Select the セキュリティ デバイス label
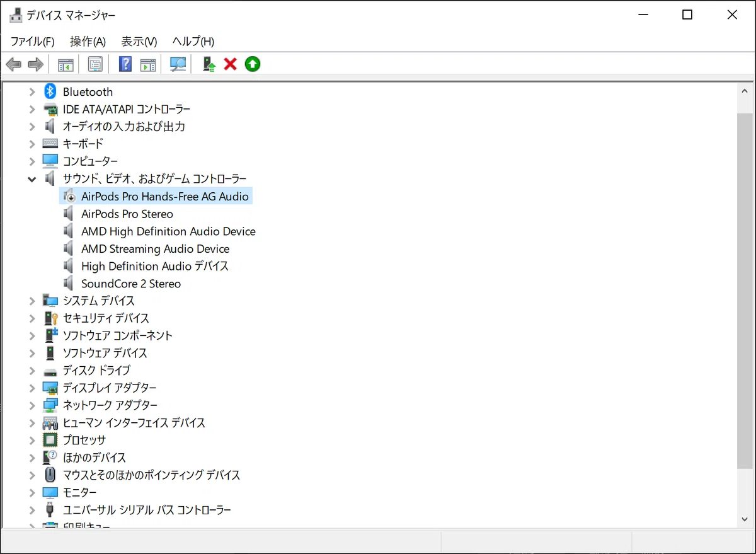The image size is (756, 554). (106, 318)
